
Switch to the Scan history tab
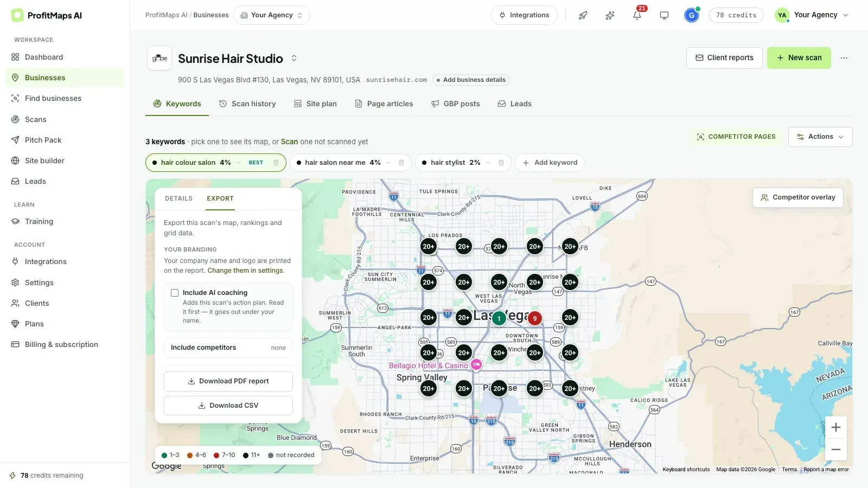point(247,104)
